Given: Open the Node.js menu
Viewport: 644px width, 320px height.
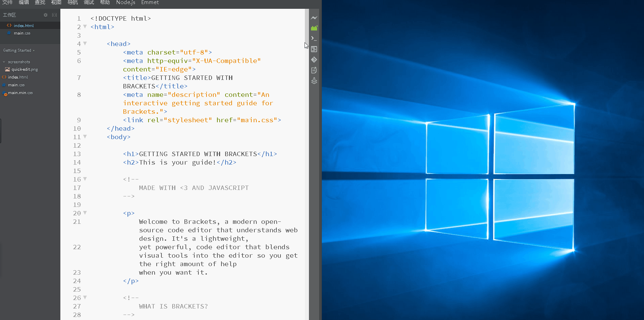Looking at the screenshot, I should tap(125, 2).
